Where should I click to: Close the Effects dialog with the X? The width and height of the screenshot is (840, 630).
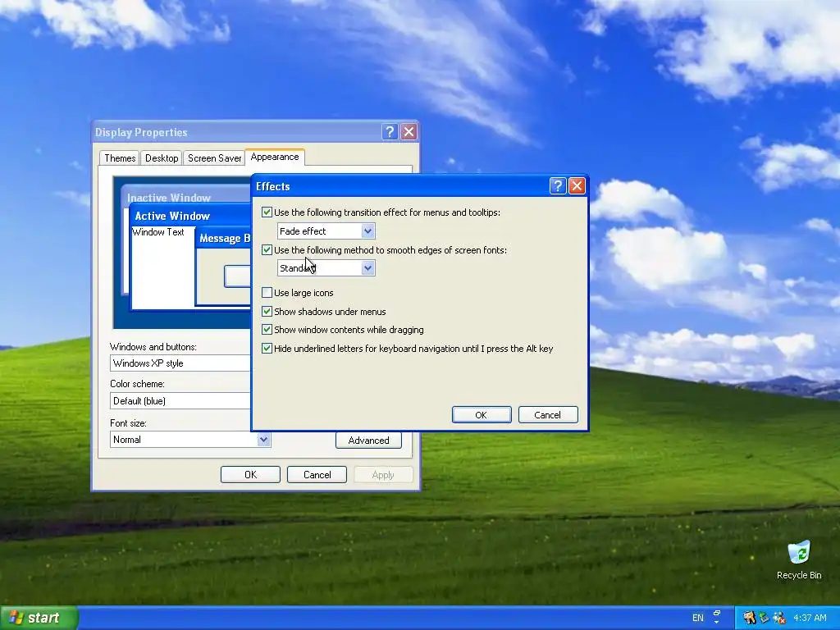point(577,186)
